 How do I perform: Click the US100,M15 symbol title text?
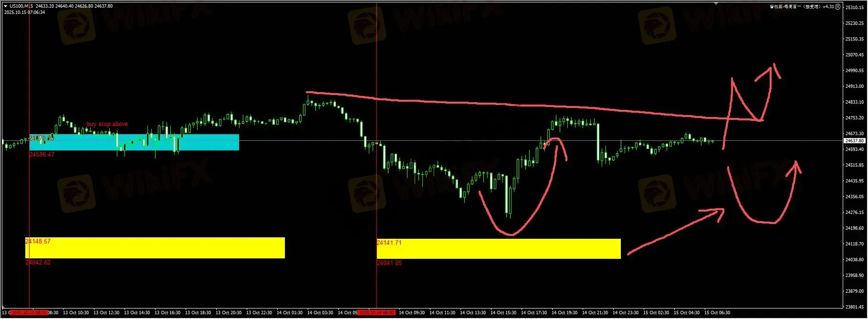[21, 6]
